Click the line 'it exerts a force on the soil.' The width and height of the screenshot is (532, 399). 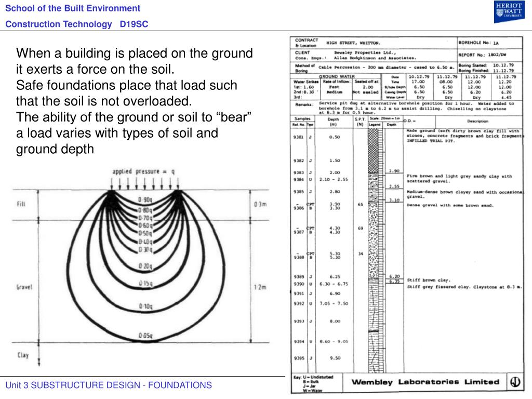(x=95, y=69)
